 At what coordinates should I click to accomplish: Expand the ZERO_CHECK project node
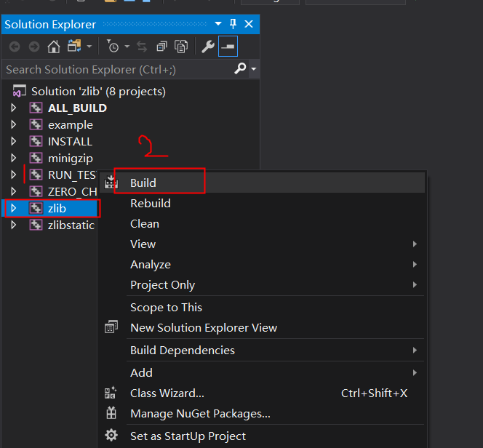coord(14,191)
